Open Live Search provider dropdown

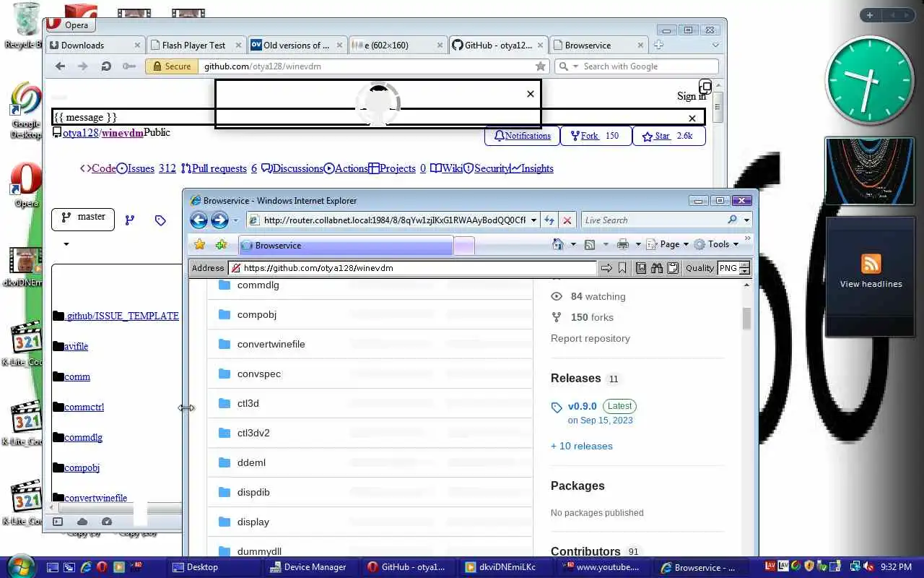click(746, 220)
